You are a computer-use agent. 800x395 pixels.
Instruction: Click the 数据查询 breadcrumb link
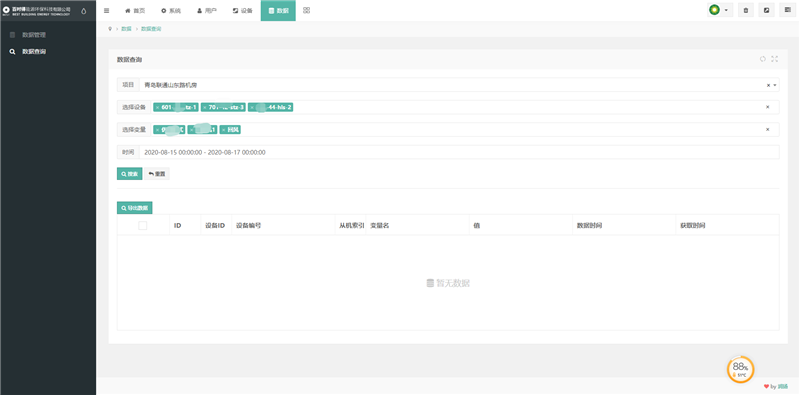point(152,29)
